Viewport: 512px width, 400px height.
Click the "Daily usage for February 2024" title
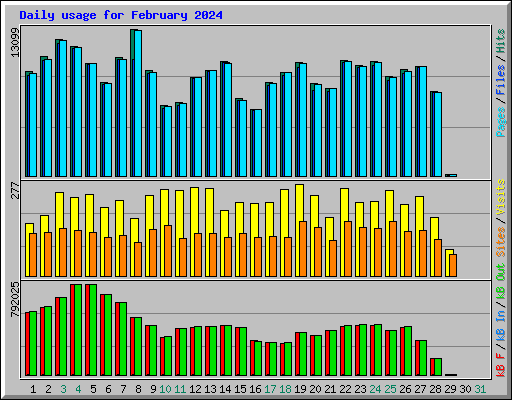[121, 15]
